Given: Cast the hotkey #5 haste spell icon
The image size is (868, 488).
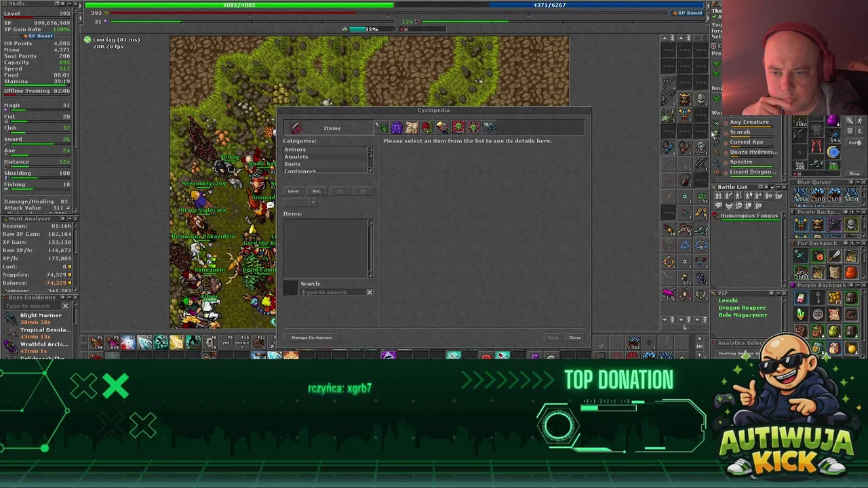Looking at the screenshot, I should [161, 342].
